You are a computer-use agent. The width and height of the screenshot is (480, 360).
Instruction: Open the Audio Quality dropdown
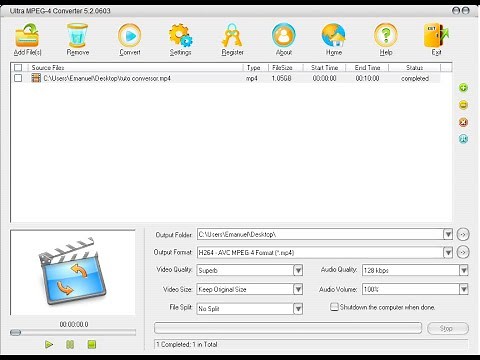tap(464, 270)
